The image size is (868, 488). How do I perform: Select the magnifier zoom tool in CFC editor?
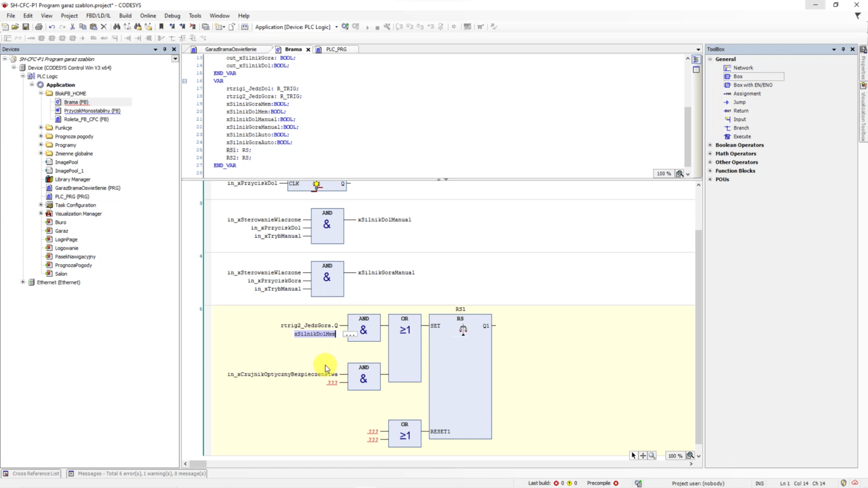[652, 455]
